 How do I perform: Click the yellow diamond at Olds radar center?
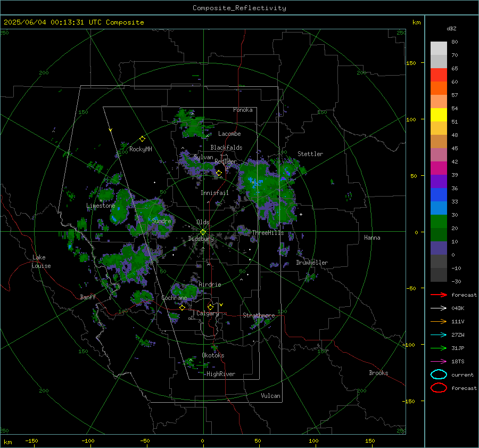tap(203, 232)
